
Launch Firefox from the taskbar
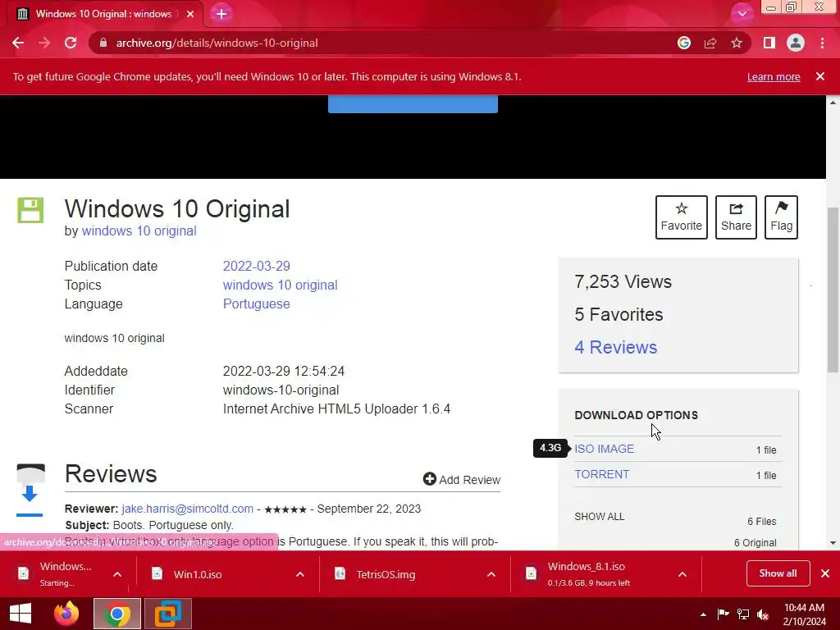66,614
